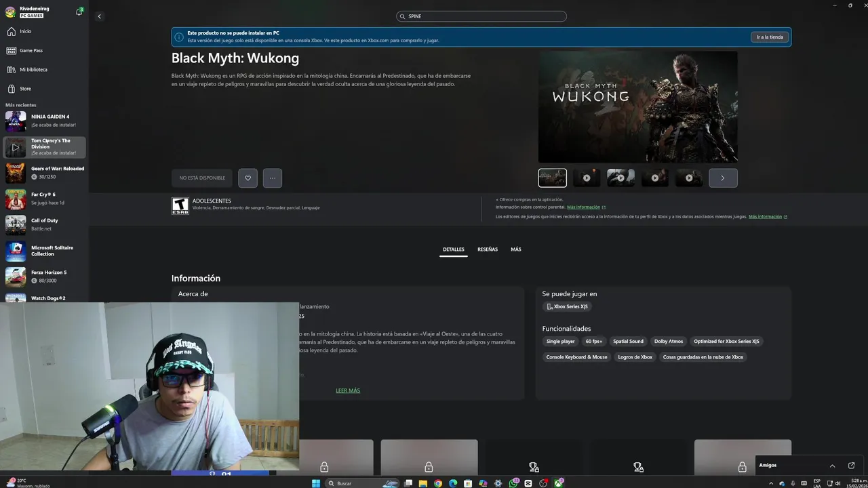Open Settings gear from the taskbar

[498, 483]
